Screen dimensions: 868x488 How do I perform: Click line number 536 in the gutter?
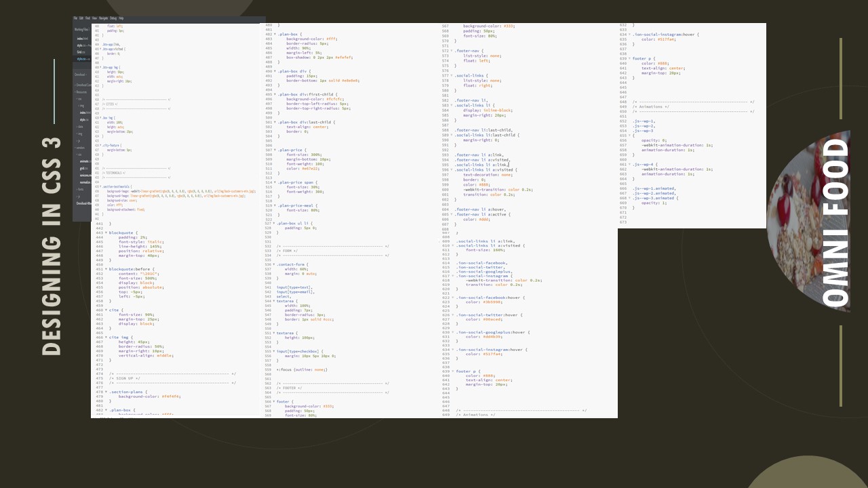coord(269,264)
